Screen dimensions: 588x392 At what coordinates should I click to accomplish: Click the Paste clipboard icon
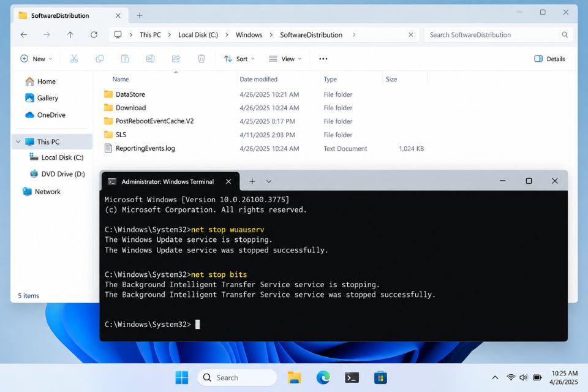pyautogui.click(x=125, y=59)
